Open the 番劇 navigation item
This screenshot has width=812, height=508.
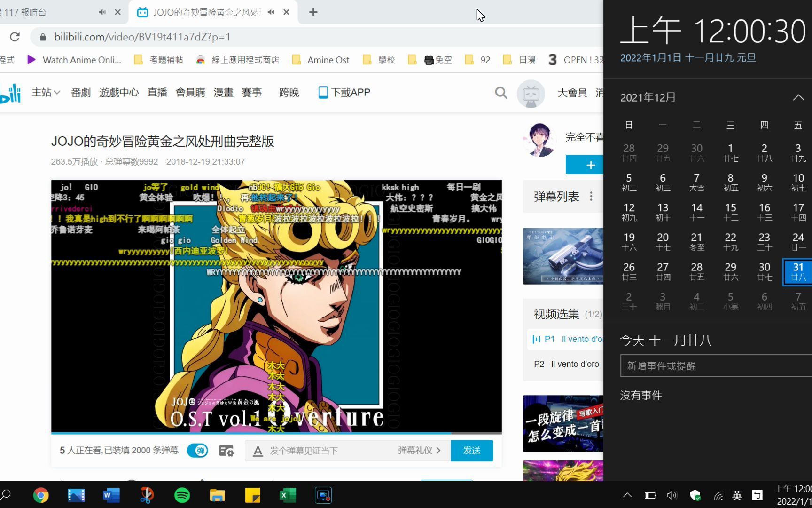[x=80, y=93]
